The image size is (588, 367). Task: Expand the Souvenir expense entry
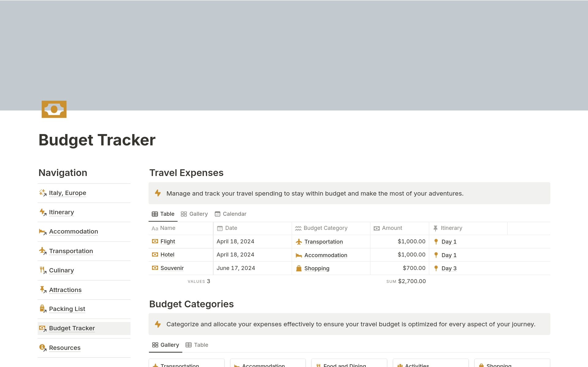click(172, 268)
